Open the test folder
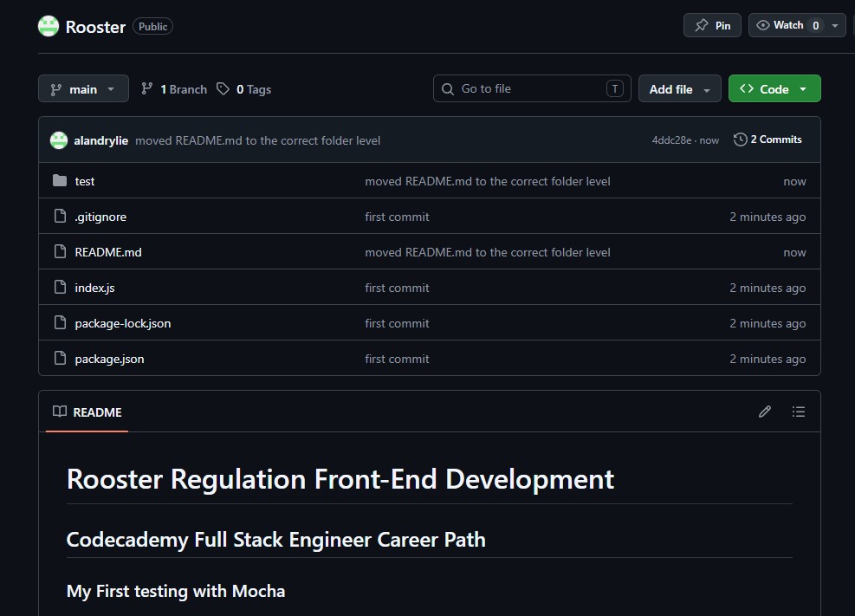This screenshot has height=616, width=855. (x=85, y=182)
